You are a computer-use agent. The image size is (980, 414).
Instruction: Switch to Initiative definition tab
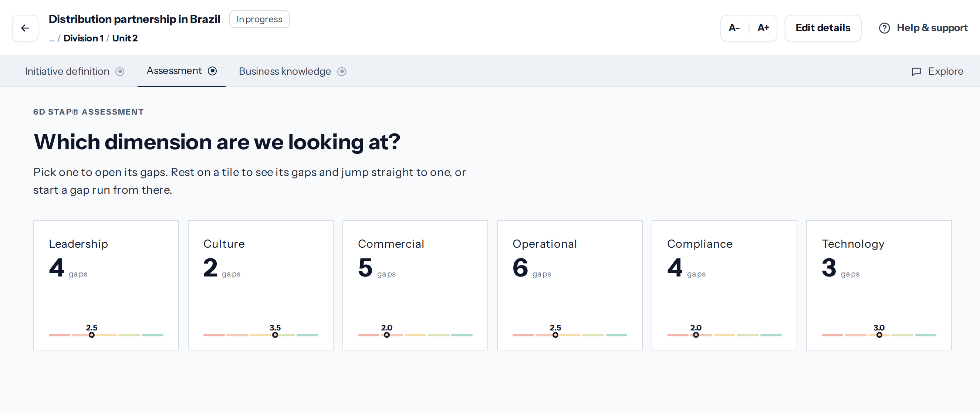click(75, 72)
